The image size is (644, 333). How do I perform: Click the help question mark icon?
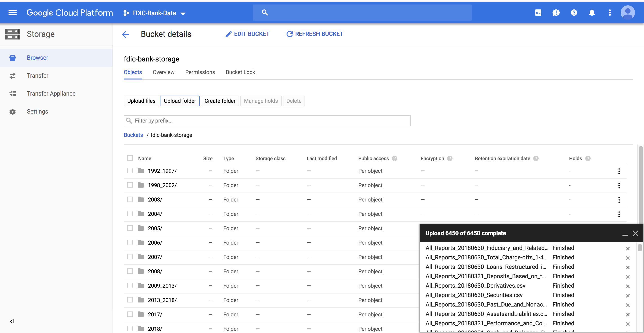574,13
